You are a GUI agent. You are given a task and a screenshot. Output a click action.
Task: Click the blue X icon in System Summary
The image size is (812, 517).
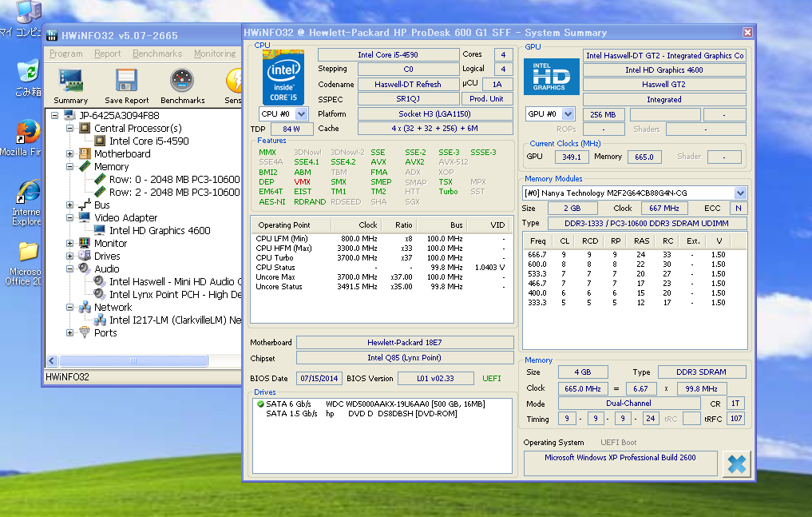pyautogui.click(x=736, y=464)
